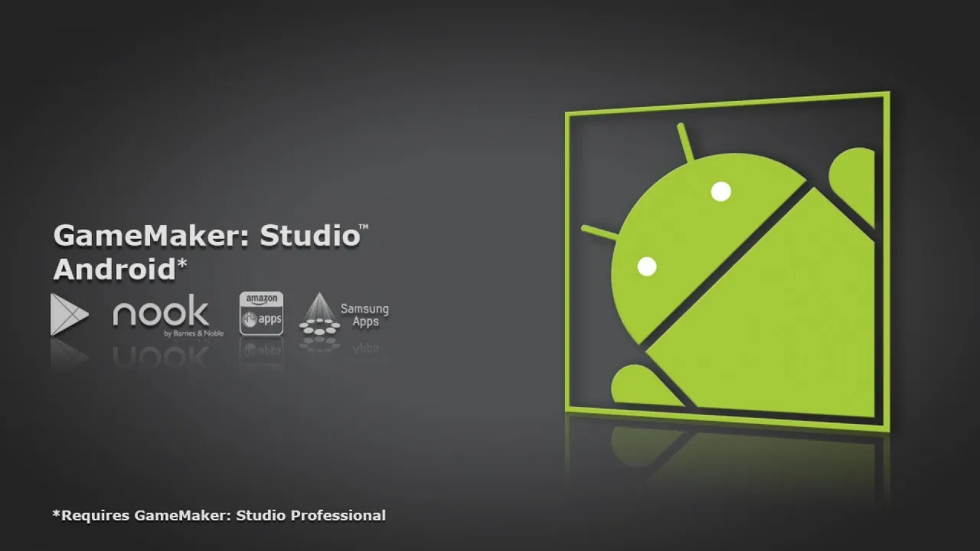Click the Amazon apps logo
Screen dimensions: 980x551
click(x=262, y=313)
